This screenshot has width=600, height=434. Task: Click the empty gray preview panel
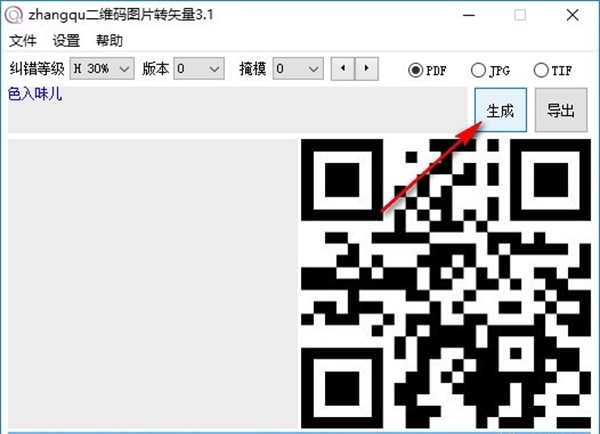pos(153,284)
